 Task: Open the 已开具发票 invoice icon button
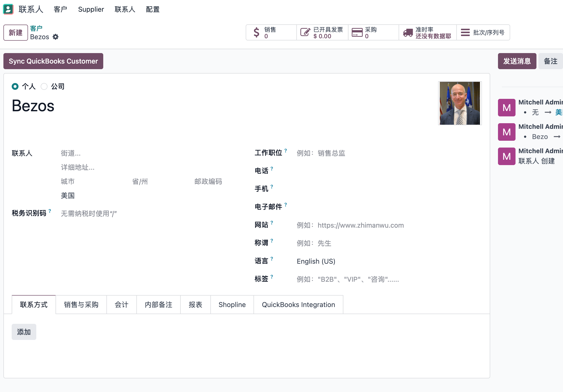coord(322,33)
